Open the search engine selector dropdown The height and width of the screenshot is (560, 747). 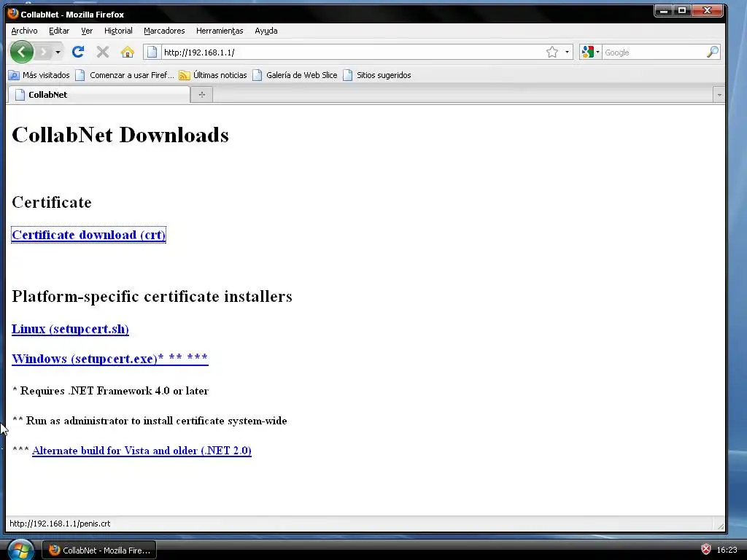click(591, 52)
